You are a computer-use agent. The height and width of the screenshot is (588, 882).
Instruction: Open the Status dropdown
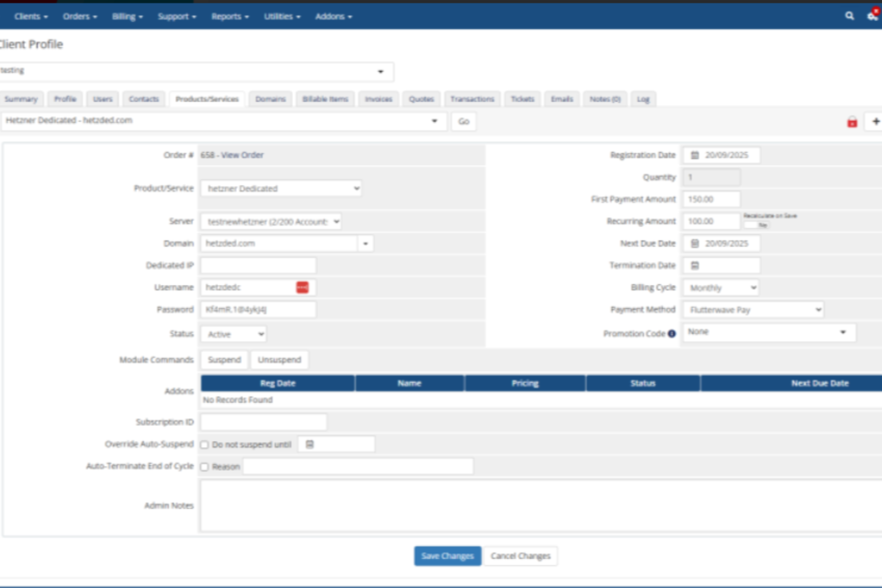click(234, 334)
